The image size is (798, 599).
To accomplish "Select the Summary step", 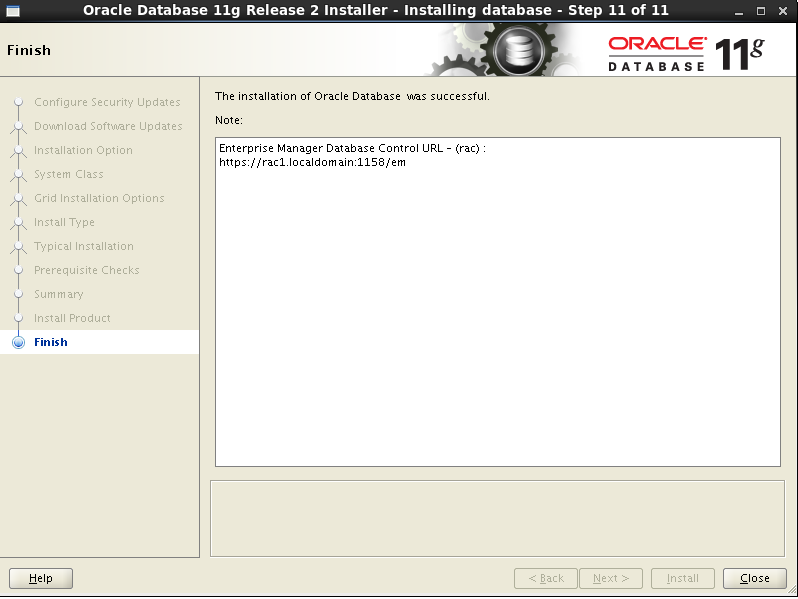I will click(59, 294).
